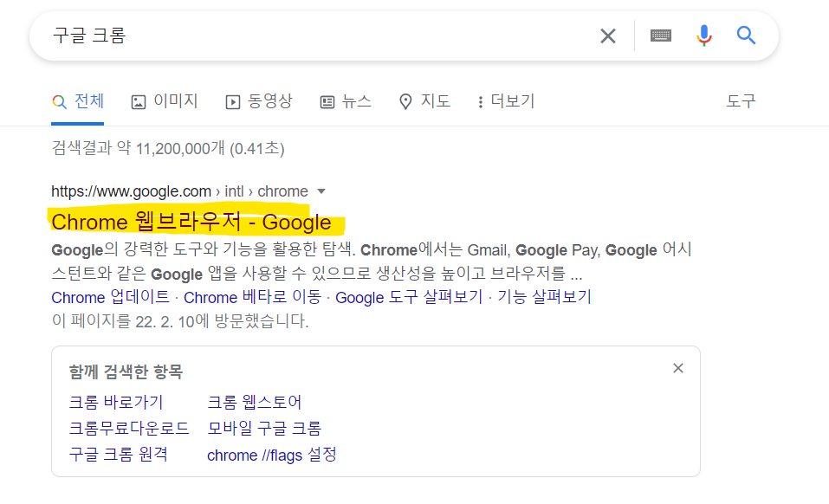This screenshot has width=829, height=504.
Task: Search related term 크롬 웹스토어
Action: point(254,402)
